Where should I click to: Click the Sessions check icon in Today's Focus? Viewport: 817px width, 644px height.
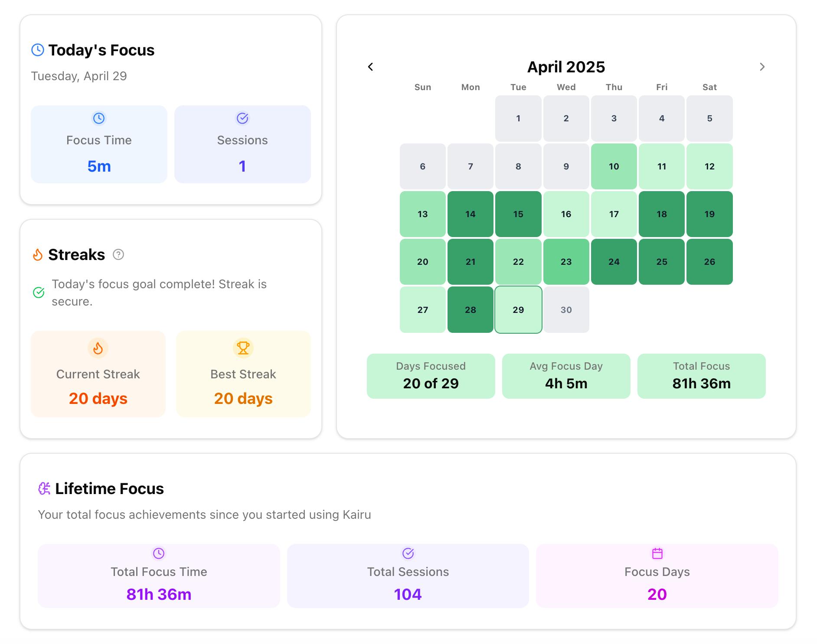[x=242, y=118]
